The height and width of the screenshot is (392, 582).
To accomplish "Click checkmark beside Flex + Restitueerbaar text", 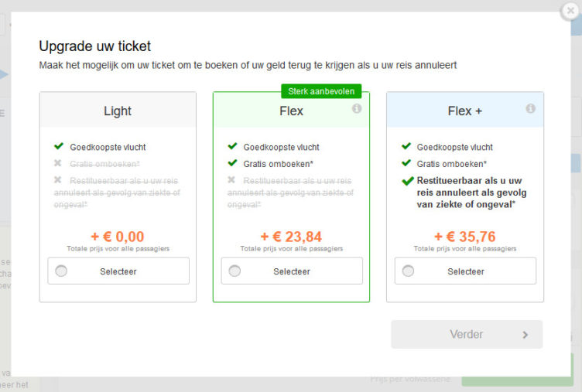I will click(407, 181).
